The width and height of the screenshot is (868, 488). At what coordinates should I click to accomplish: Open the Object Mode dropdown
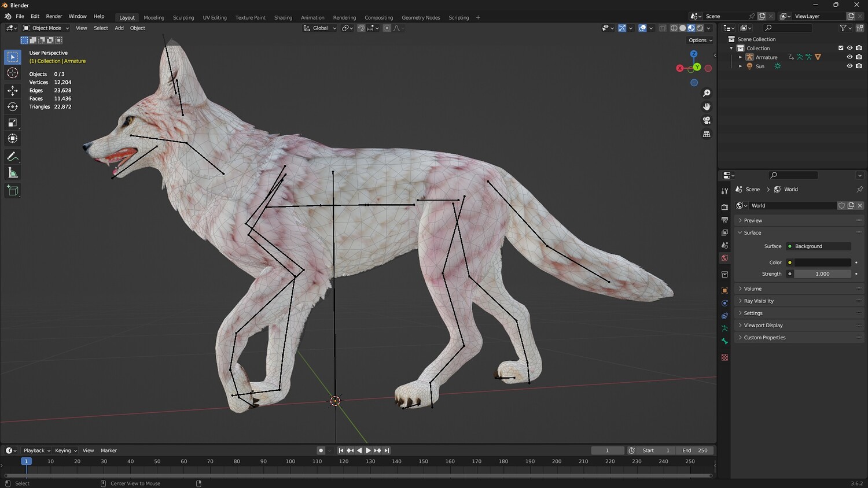[x=46, y=28]
